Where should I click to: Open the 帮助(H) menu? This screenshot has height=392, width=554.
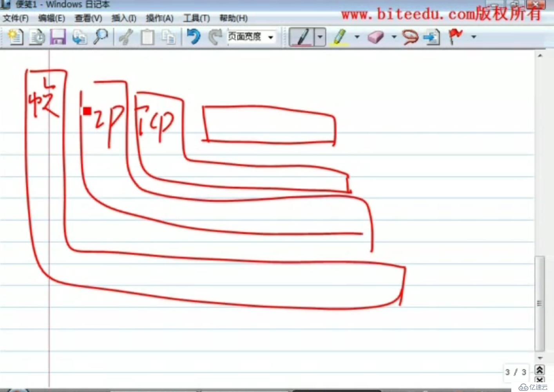234,18
